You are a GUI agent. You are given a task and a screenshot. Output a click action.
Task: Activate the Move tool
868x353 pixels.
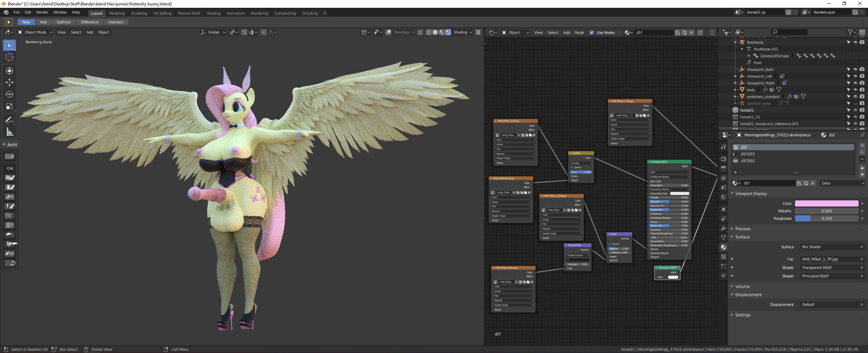(9, 82)
